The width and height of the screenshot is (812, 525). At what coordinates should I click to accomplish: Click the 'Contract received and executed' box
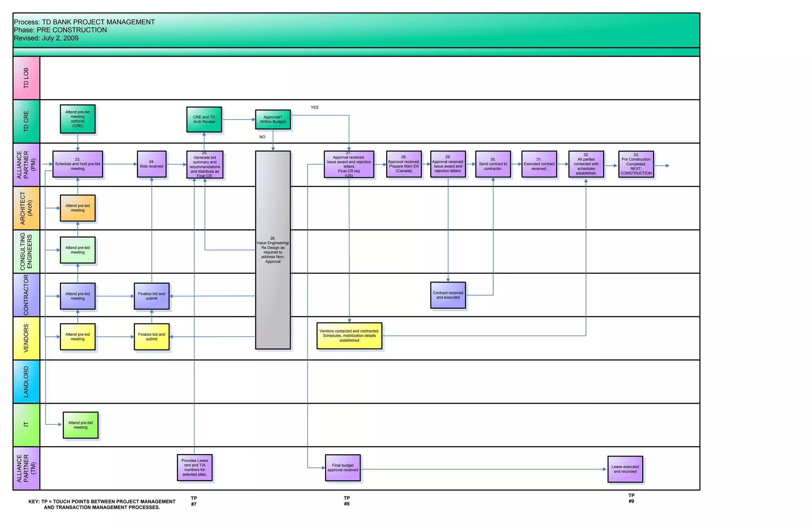[x=448, y=295]
